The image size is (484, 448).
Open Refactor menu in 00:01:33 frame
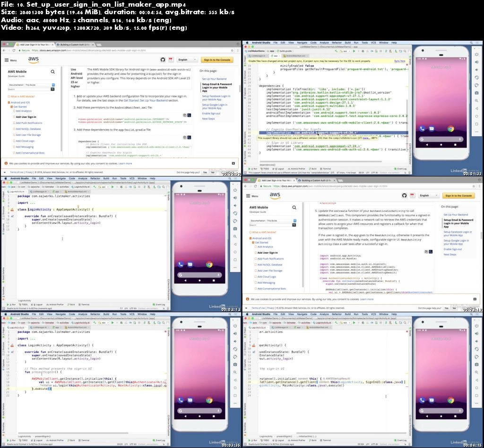[x=337, y=43]
